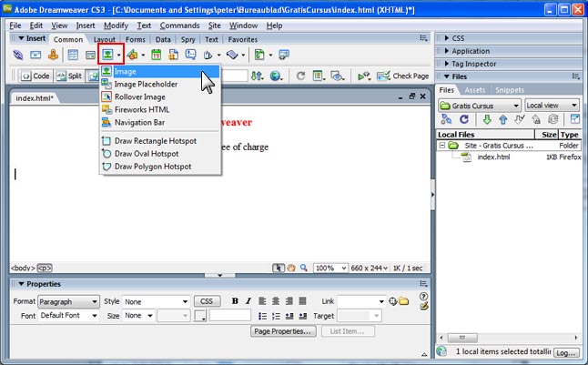This screenshot has height=365, width=588.
Task: Open the Size dropdown
Action: [x=138, y=316]
